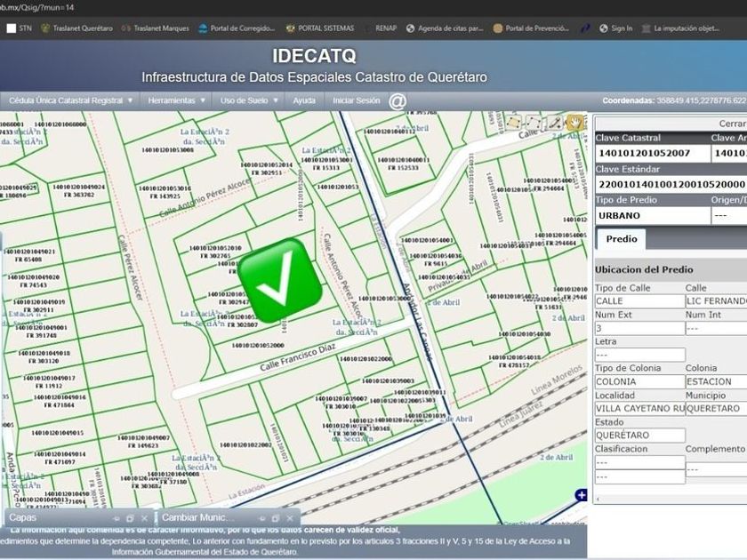Select the pan hand map tool

click(574, 123)
